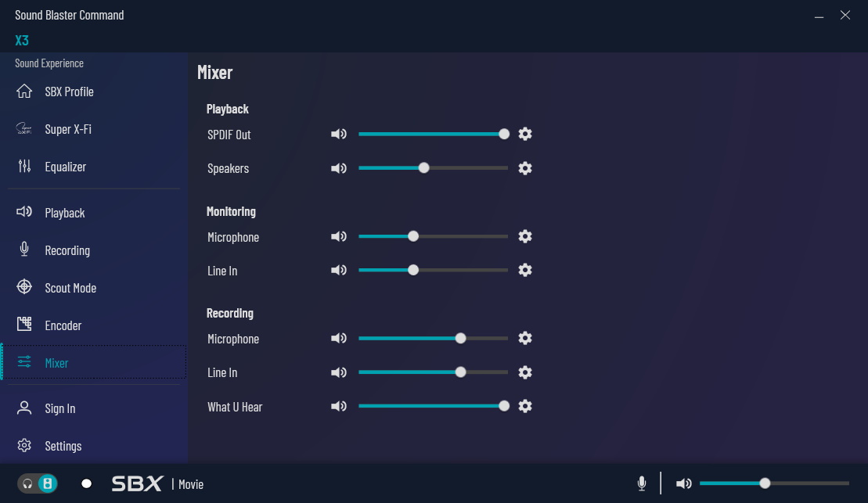The height and width of the screenshot is (503, 868).
Task: Click the SBX logo in bottom bar
Action: (x=137, y=483)
